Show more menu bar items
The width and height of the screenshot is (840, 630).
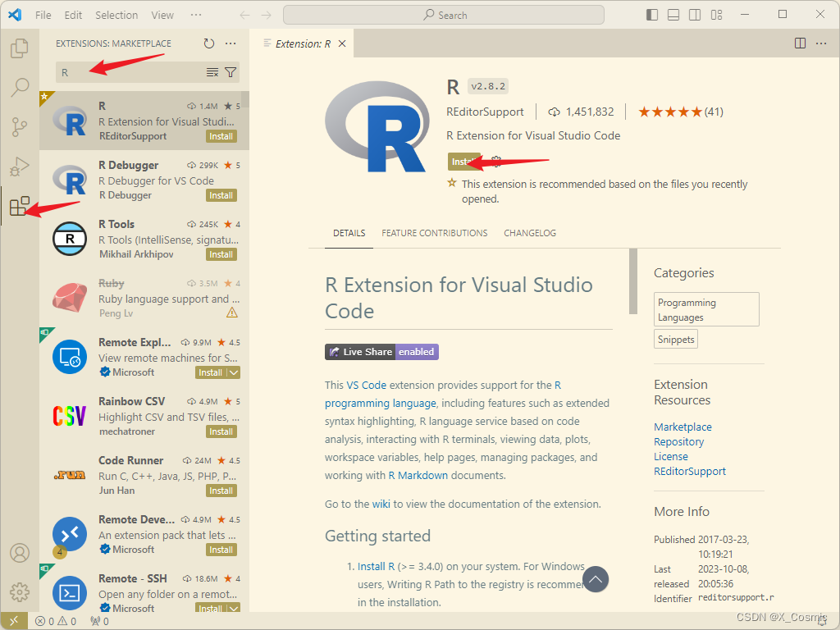click(x=196, y=15)
